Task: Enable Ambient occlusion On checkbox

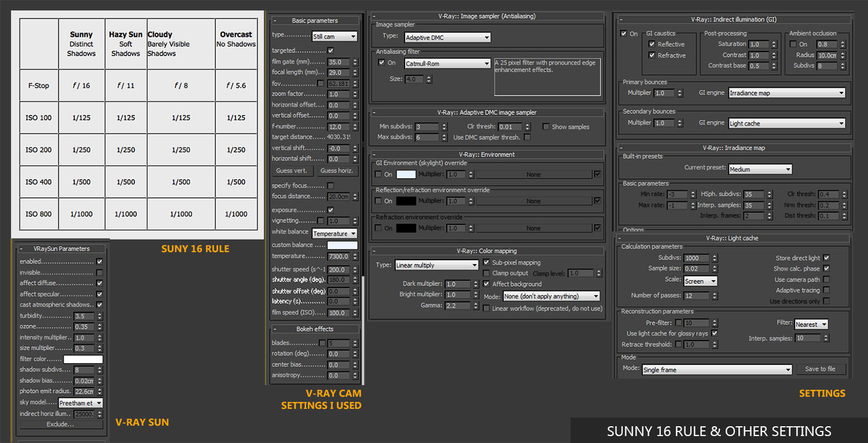Action: [793, 45]
